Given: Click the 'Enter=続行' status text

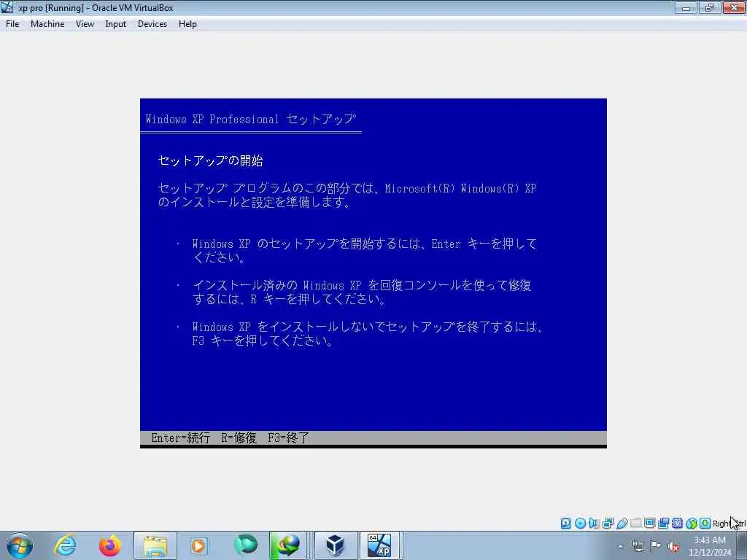Looking at the screenshot, I should point(181,437).
